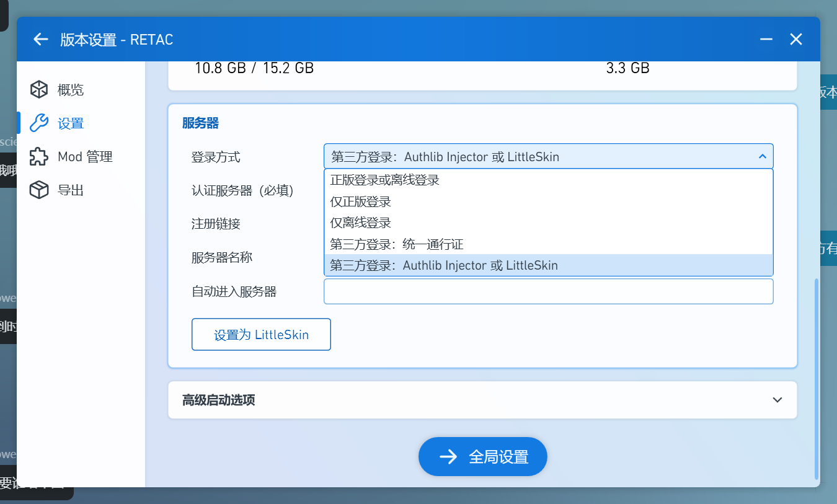Choose the highlighted Authlib Injector 或 LittleSkin option

pos(444,265)
